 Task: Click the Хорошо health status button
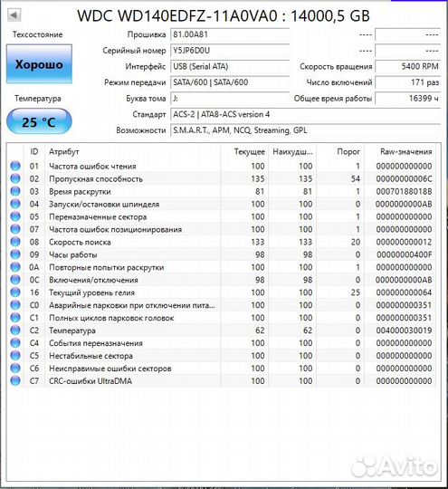(x=39, y=64)
